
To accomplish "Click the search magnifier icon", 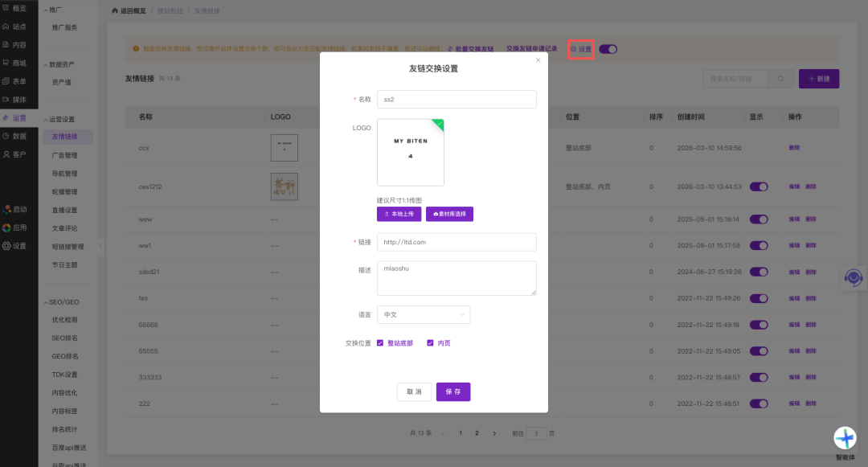I will coord(780,79).
